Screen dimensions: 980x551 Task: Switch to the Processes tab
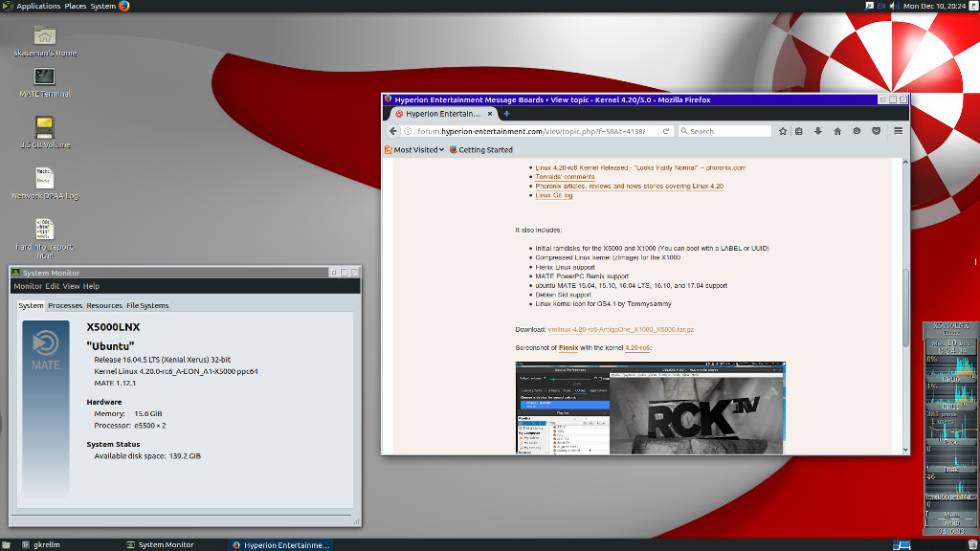65,305
